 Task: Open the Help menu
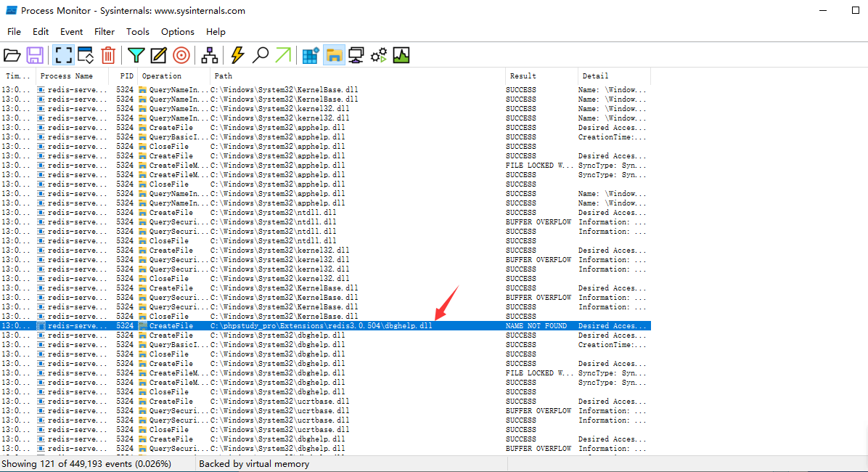click(216, 31)
